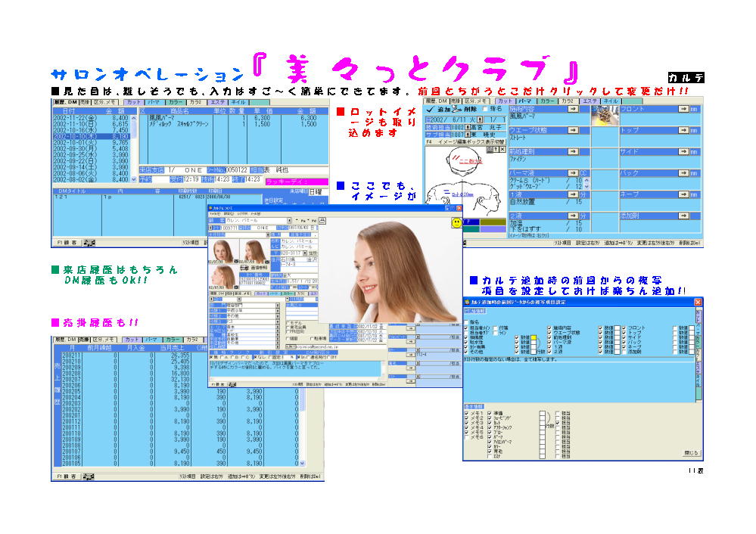Select カット tab in visit history panel
756x534 pixels.
[133, 102]
